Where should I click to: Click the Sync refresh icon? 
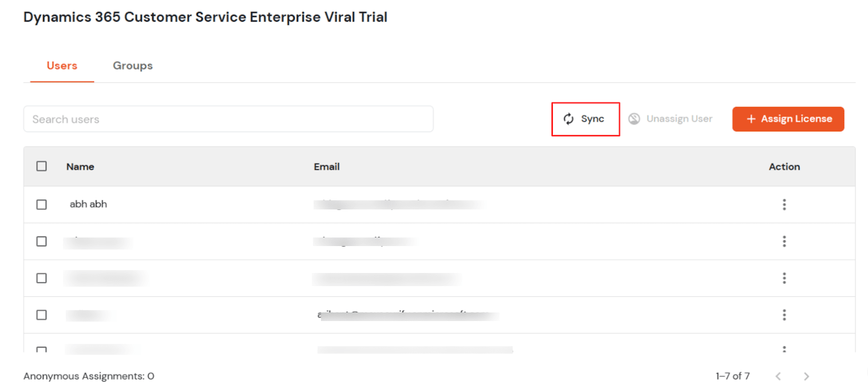tap(568, 118)
